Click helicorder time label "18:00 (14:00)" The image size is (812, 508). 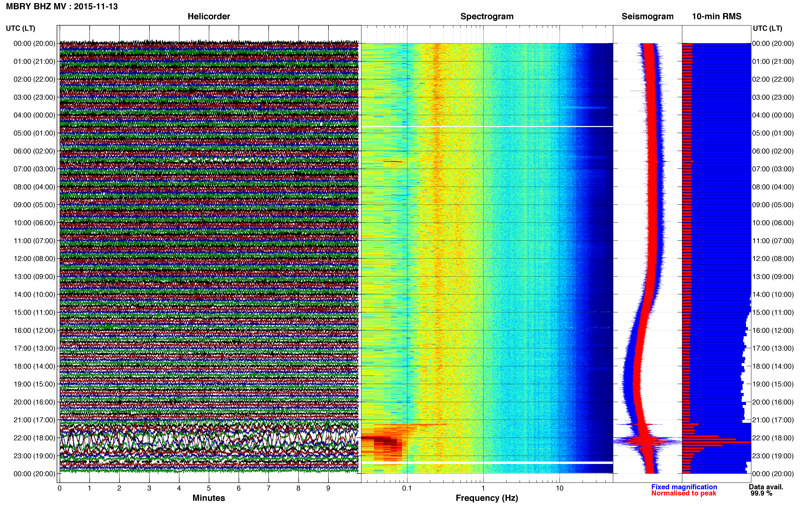[x=34, y=366]
